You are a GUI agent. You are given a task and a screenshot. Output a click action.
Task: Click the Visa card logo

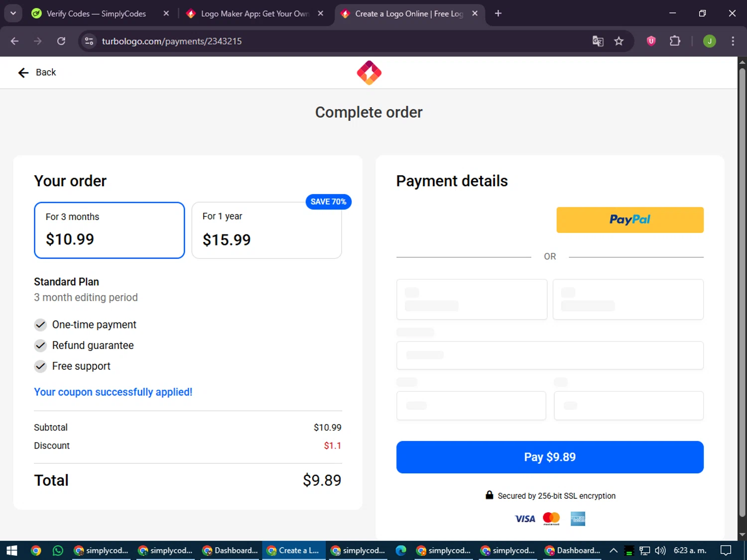tap(525, 519)
